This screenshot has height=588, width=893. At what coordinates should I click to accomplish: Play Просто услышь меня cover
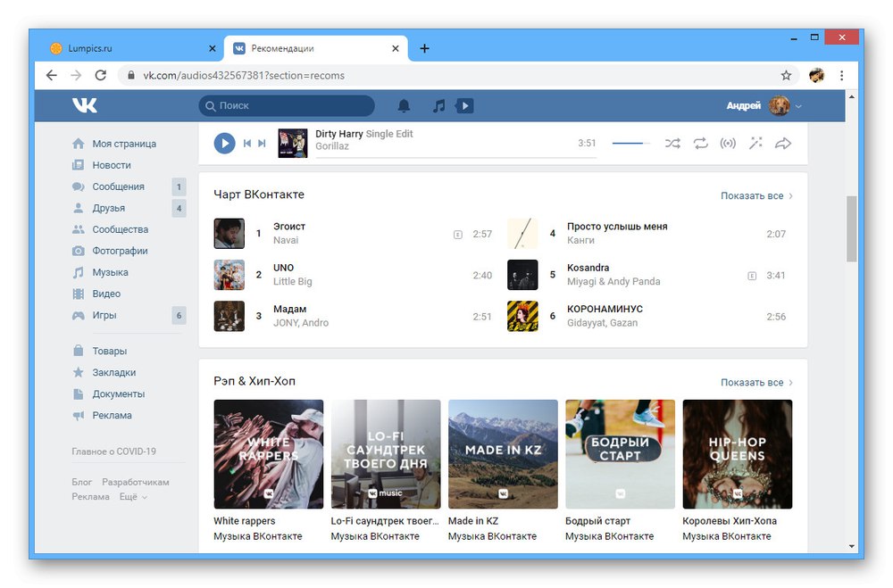[x=522, y=234]
